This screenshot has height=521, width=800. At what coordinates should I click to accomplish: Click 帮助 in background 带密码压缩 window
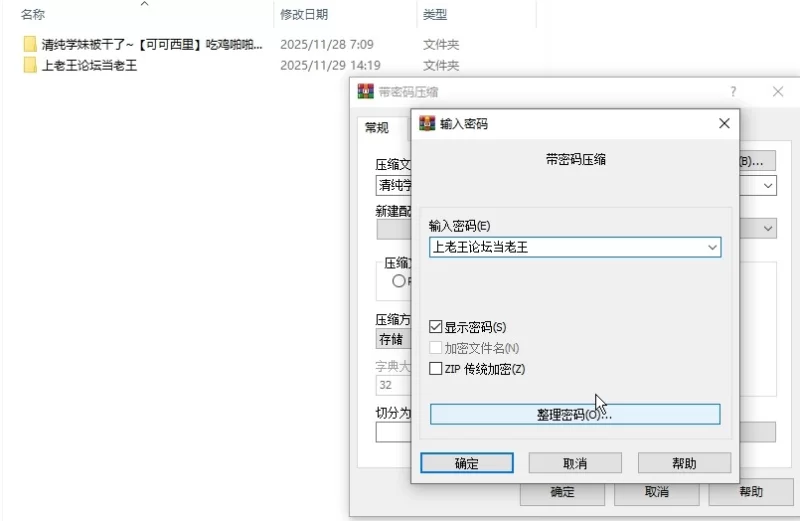click(x=751, y=492)
